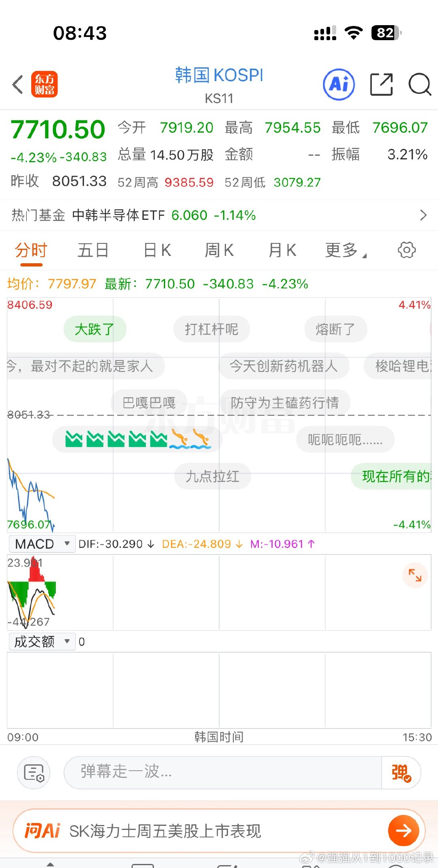This screenshot has height=868, width=438.
Task: Tap the 九点拉红 comment bubble
Action: [x=213, y=476]
